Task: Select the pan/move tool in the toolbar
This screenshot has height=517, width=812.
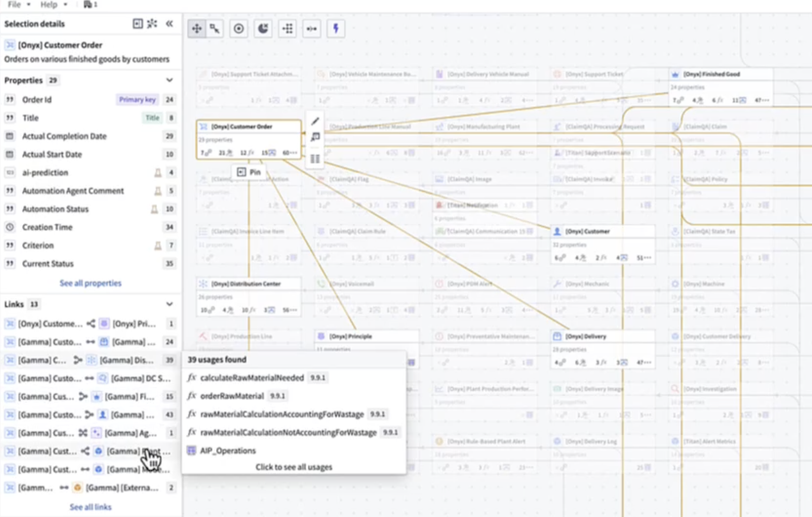Action: click(197, 28)
